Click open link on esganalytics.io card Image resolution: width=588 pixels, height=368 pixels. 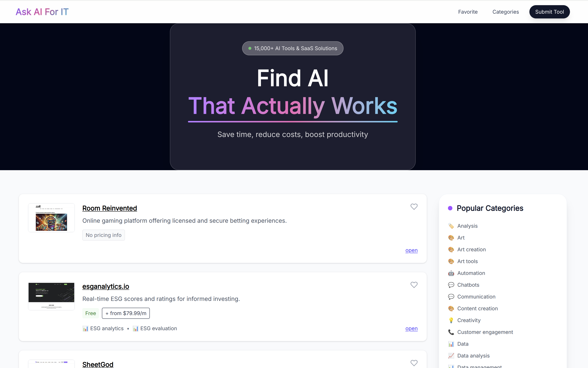tap(411, 328)
